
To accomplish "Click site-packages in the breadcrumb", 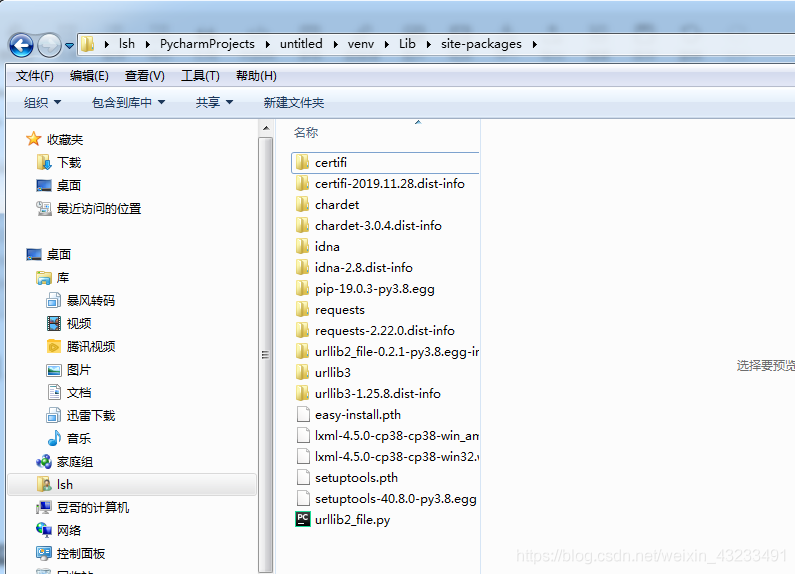I will point(481,44).
